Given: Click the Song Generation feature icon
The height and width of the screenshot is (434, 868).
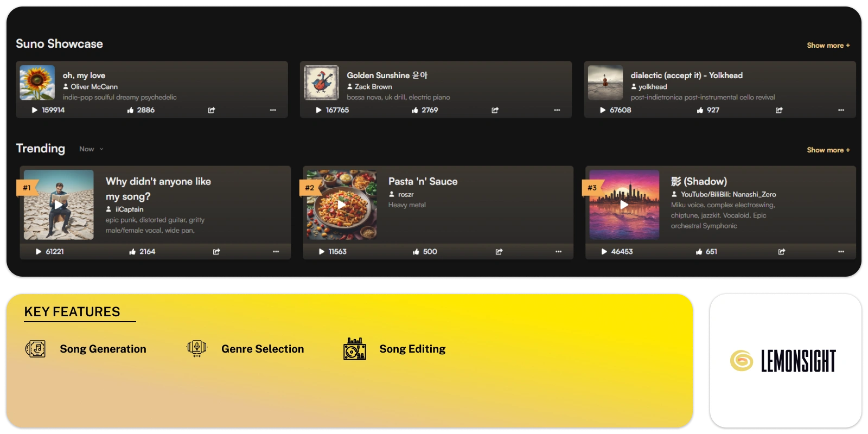Looking at the screenshot, I should point(36,349).
